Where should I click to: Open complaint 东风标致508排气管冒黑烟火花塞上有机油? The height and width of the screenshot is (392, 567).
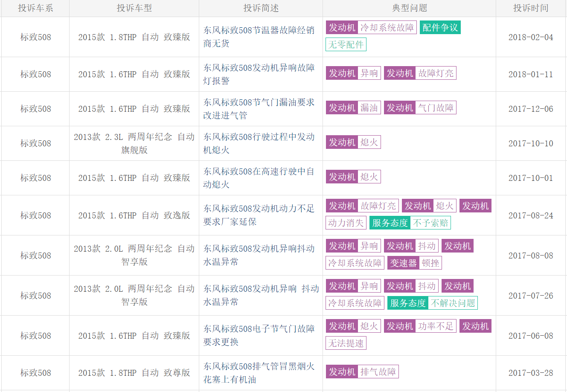259,372
